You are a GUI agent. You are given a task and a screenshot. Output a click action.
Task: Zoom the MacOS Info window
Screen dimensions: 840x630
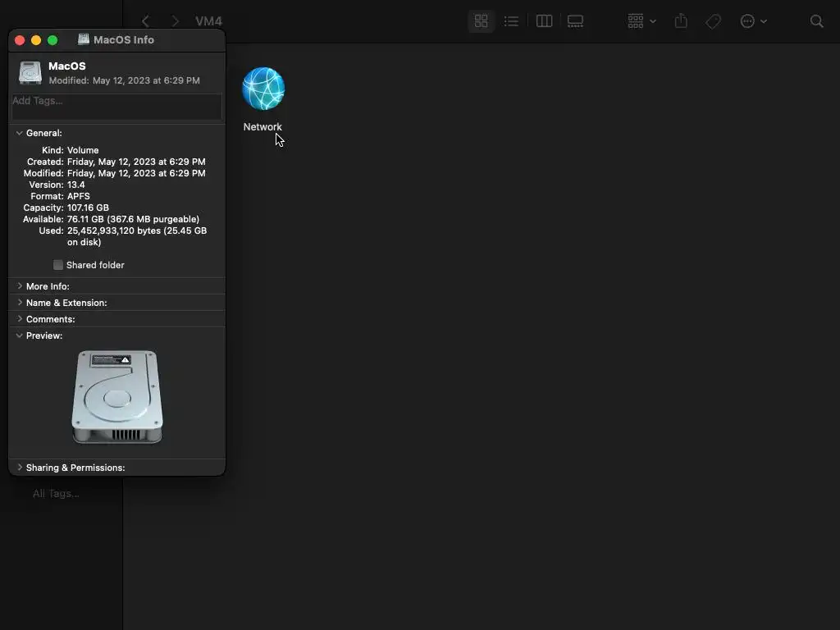pyautogui.click(x=52, y=40)
